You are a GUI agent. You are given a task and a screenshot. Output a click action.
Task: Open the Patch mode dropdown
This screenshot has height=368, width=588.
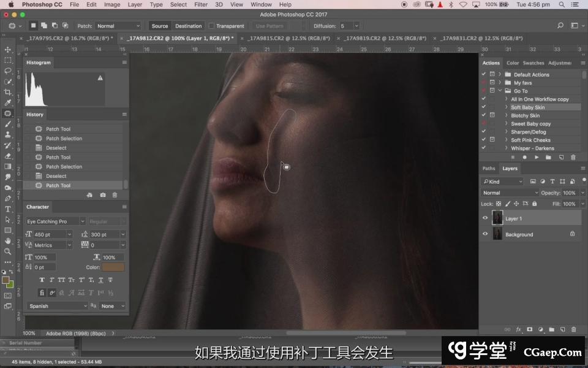click(118, 26)
